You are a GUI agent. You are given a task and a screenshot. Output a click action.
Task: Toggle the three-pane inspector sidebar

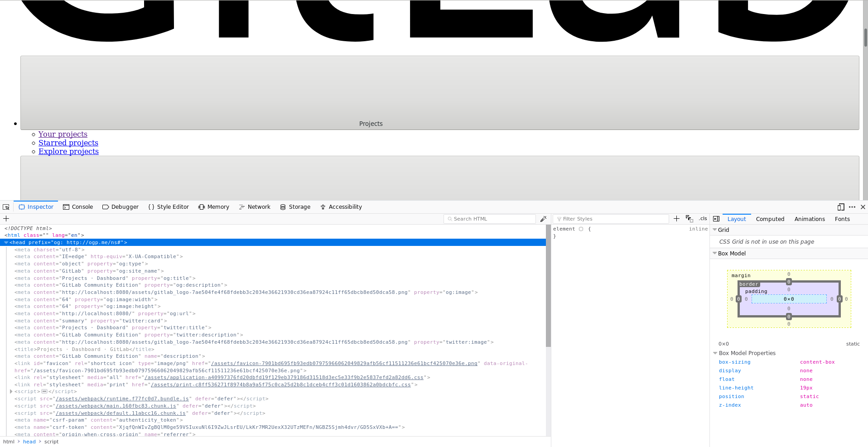click(716, 219)
